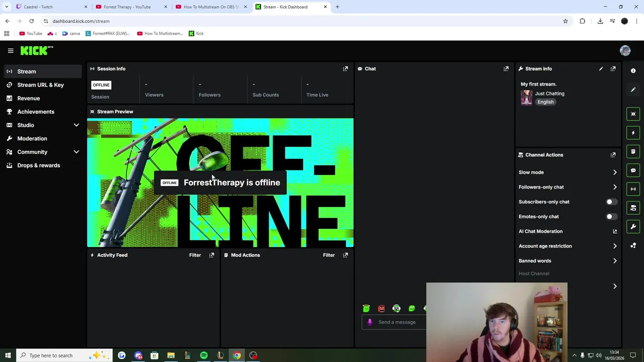Switch to Forrest Therapy - YouTube tab
The height and width of the screenshot is (362, 644).
point(130,7)
